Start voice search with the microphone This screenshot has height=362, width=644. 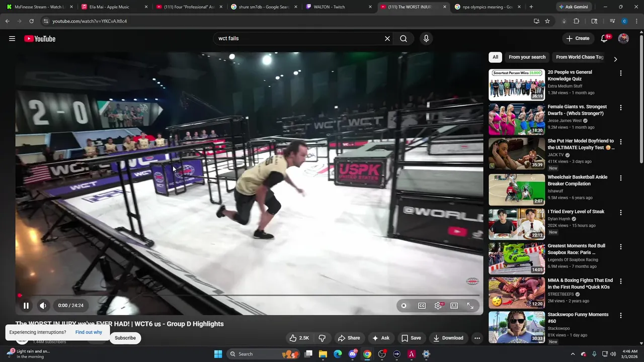(426, 39)
